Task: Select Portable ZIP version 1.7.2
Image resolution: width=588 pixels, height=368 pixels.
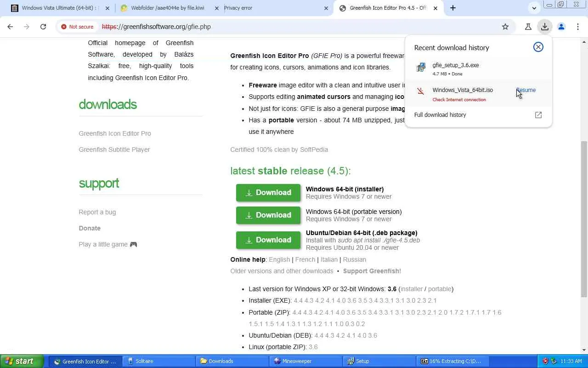Action: pos(457,312)
